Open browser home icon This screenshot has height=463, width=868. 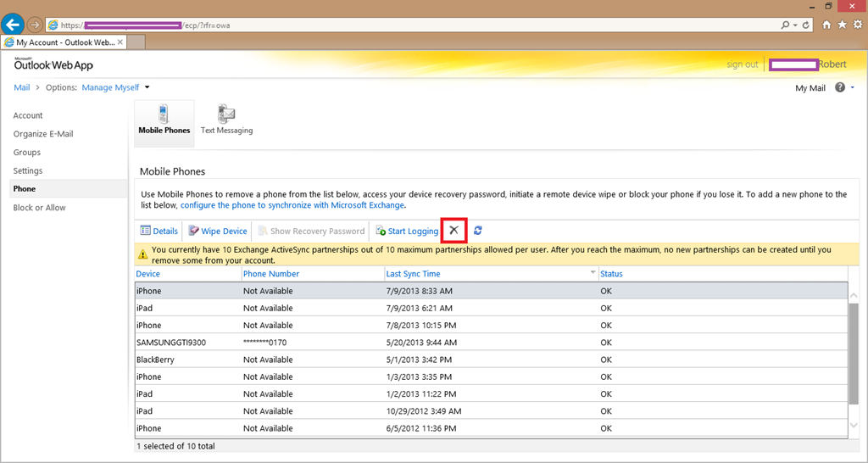point(826,25)
